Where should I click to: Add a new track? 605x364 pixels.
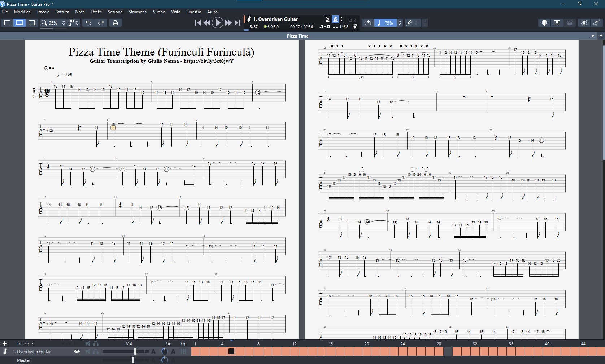5,344
